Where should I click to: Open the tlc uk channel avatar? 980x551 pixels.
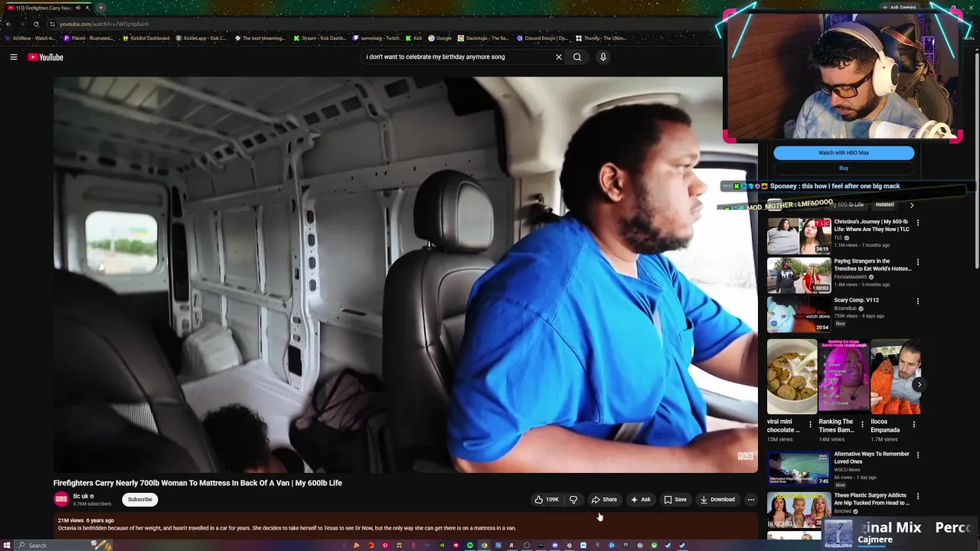(x=61, y=500)
